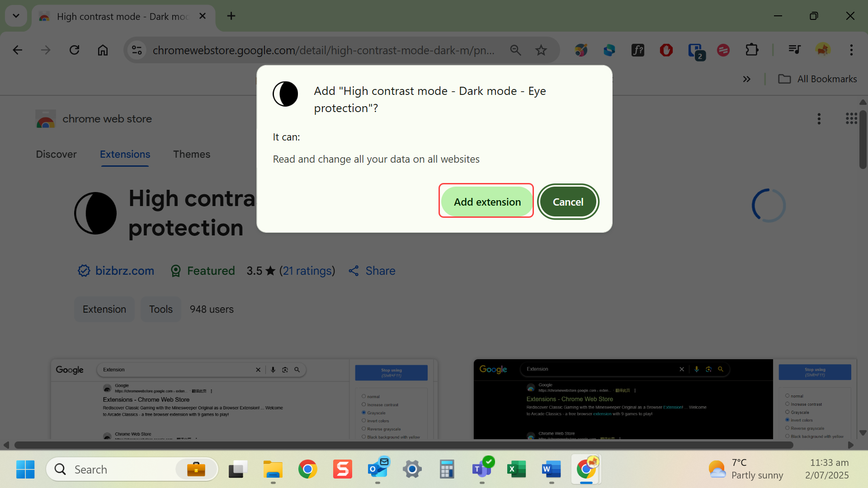The height and width of the screenshot is (488, 868).
Task: Click the Add extension button
Action: pos(487,202)
